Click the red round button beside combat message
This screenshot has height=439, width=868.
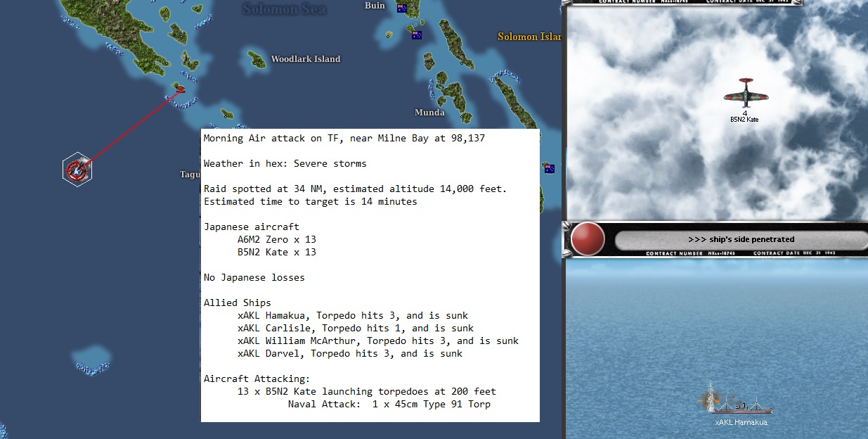[588, 239]
